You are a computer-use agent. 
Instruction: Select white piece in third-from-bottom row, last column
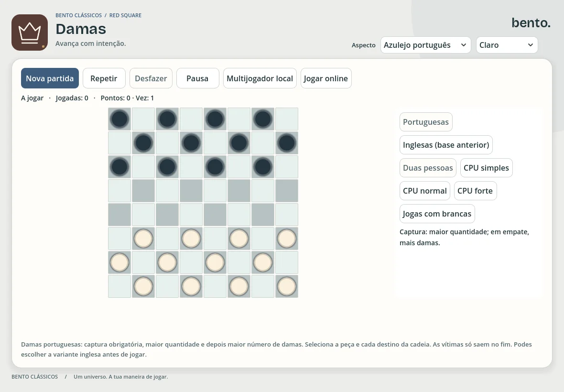287,239
